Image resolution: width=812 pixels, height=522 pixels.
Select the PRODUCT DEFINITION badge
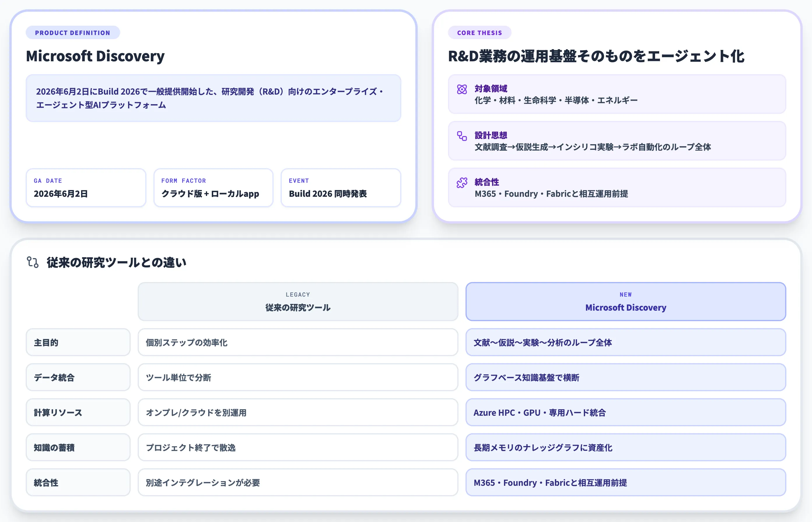(x=73, y=33)
